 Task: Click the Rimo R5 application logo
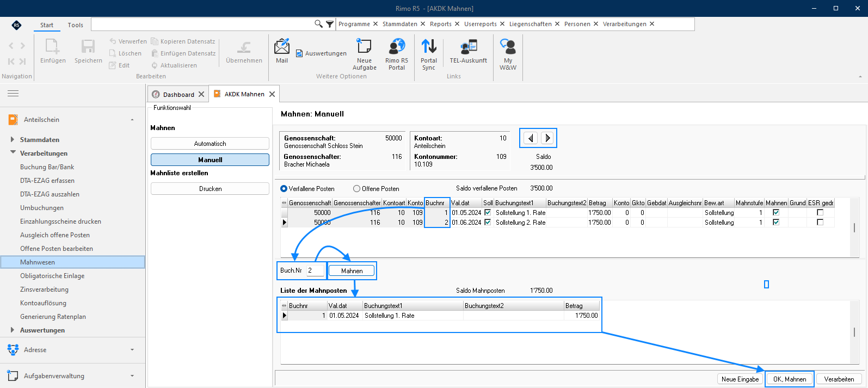pos(17,25)
